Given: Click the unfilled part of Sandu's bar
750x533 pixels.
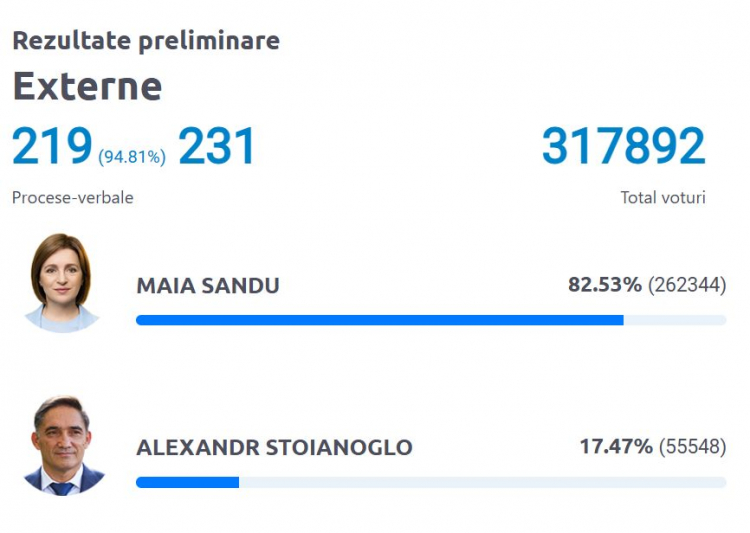Looking at the screenshot, I should (675, 320).
